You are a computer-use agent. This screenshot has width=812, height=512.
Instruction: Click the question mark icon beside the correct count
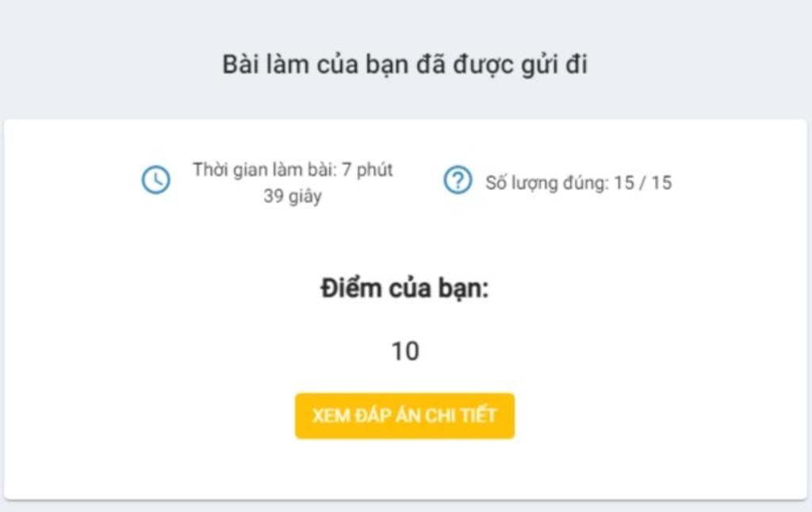458,181
